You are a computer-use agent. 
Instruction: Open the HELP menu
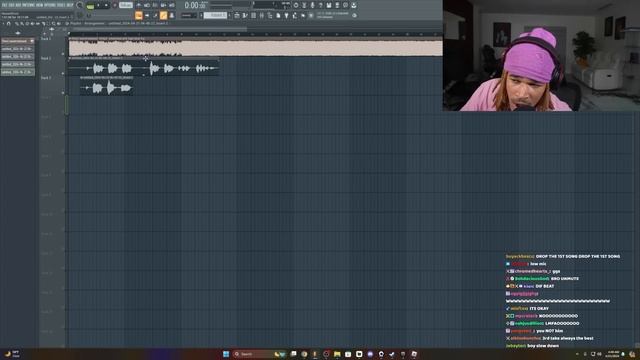coord(69,5)
